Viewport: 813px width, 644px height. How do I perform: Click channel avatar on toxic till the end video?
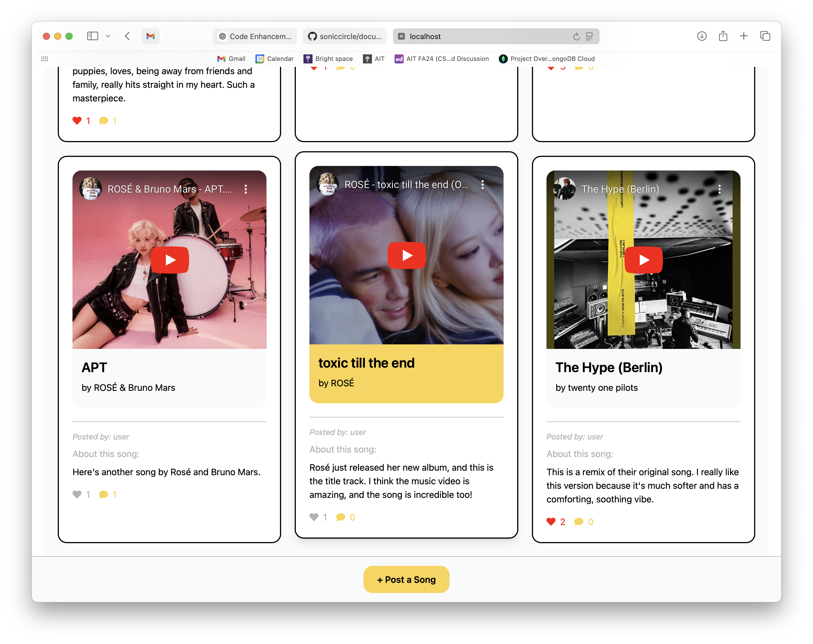click(328, 184)
